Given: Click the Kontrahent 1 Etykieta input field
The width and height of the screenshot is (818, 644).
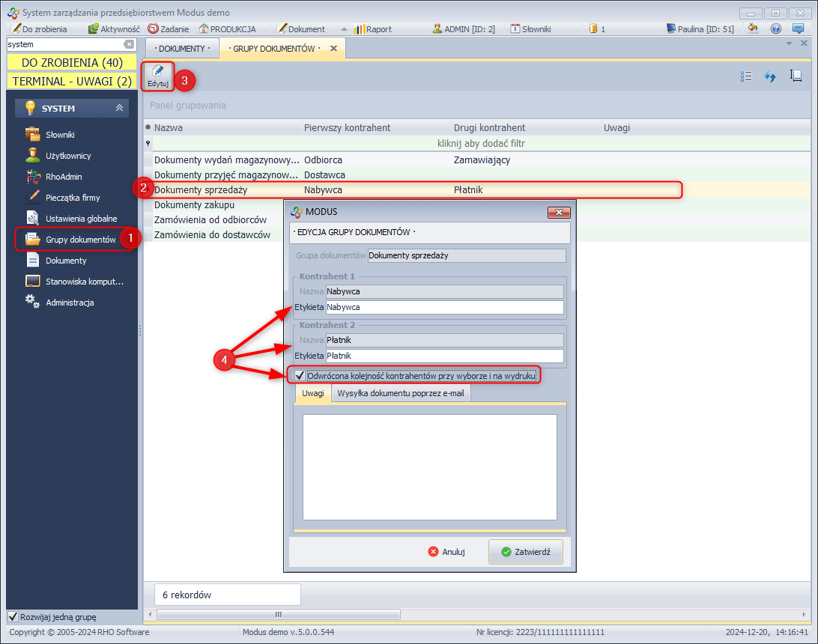Looking at the screenshot, I should coord(444,307).
